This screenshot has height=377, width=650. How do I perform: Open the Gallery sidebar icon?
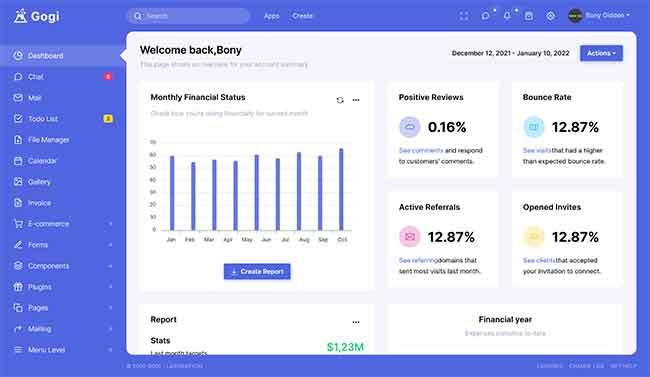[18, 182]
